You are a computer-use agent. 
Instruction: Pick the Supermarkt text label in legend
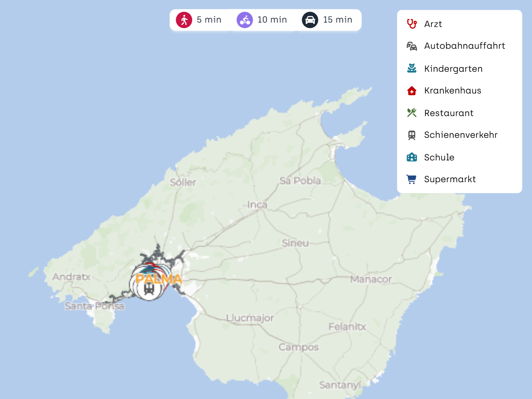pos(450,179)
